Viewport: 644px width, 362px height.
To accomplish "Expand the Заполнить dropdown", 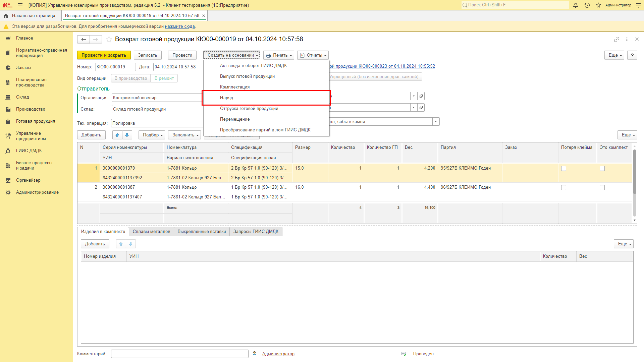I will click(x=184, y=135).
